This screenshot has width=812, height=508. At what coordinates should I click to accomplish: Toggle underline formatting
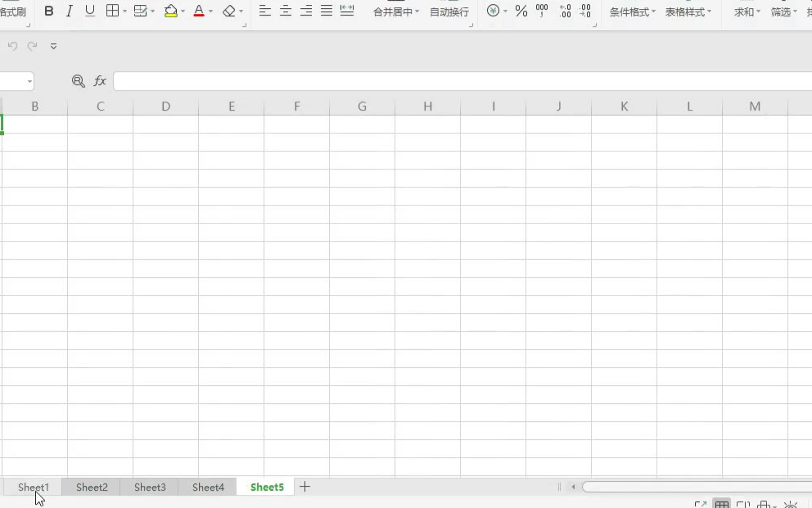(90, 11)
